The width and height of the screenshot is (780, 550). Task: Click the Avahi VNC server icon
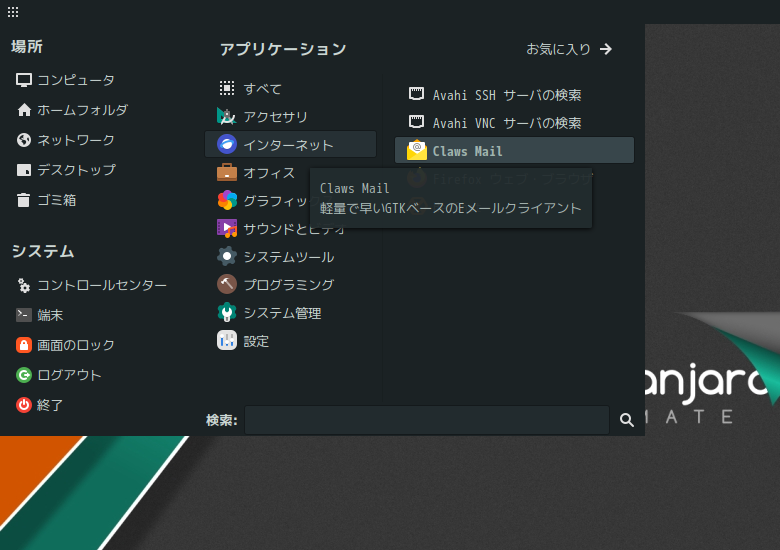(416, 122)
